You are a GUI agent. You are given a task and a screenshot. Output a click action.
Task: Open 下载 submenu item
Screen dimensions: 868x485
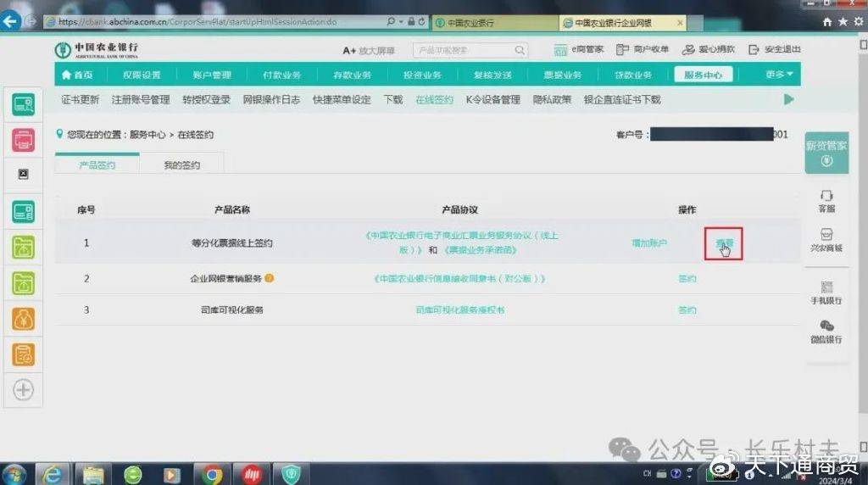pos(393,100)
